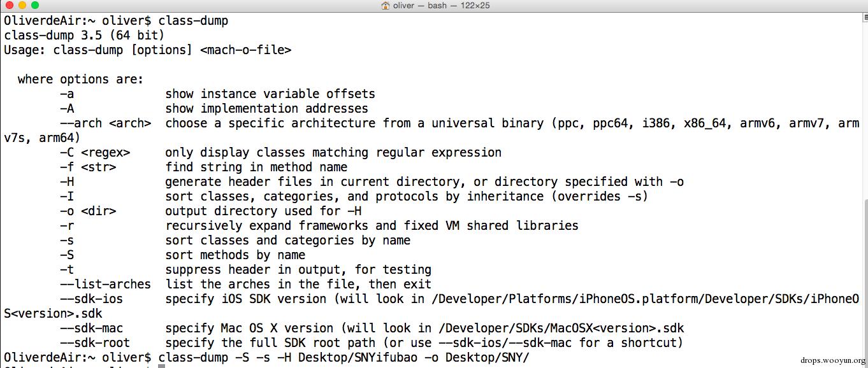Zoom the window with green button
The width and height of the screenshot is (868, 368).
[x=34, y=6]
